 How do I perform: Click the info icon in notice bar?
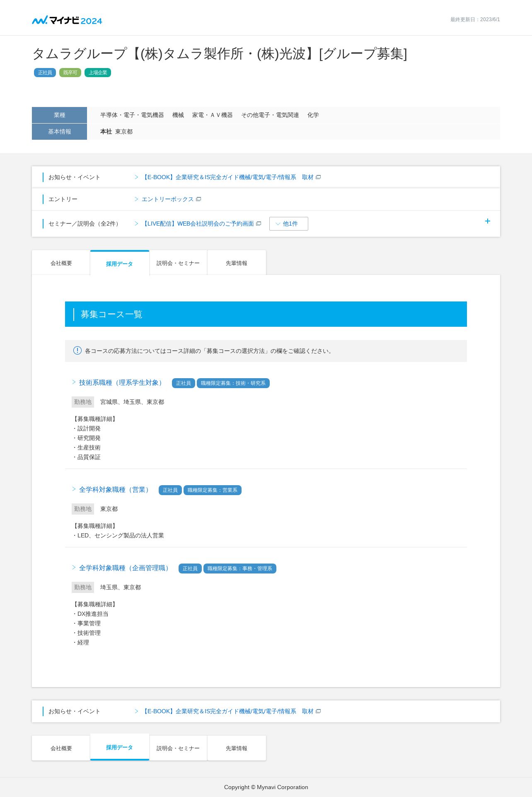(x=77, y=350)
